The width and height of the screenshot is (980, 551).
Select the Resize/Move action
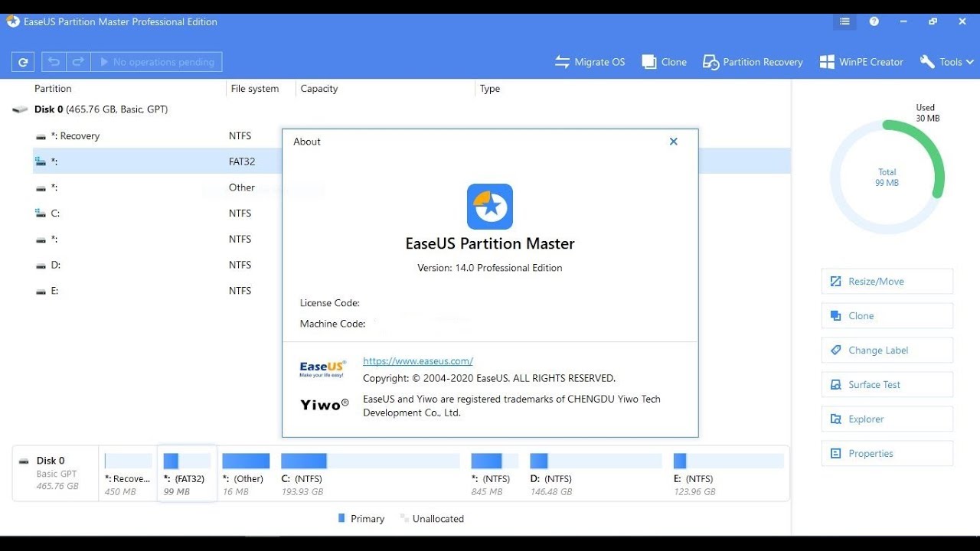click(887, 282)
